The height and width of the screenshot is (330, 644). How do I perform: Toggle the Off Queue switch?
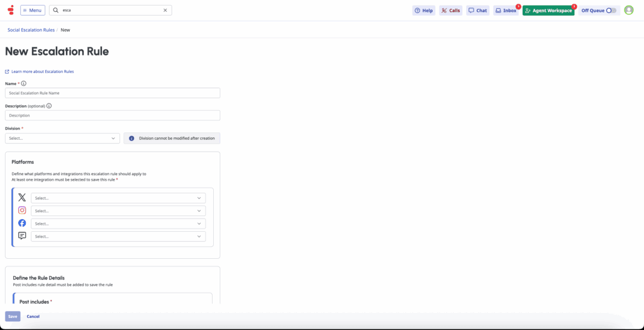[x=611, y=11]
